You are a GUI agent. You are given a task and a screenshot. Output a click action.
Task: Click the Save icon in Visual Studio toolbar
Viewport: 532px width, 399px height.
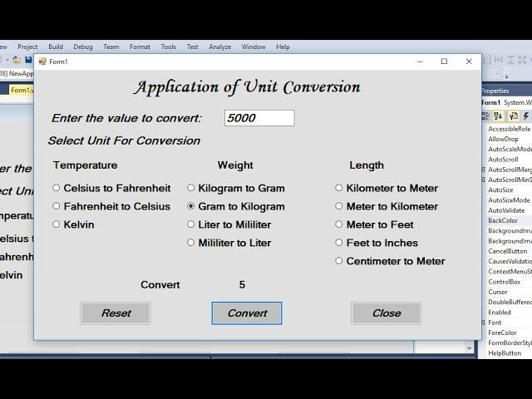coord(28,60)
